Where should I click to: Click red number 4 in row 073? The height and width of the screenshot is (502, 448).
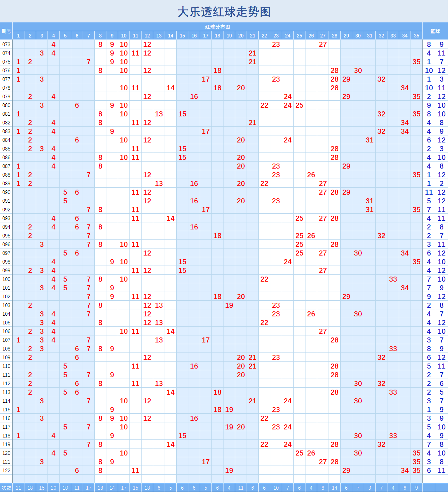coord(54,44)
